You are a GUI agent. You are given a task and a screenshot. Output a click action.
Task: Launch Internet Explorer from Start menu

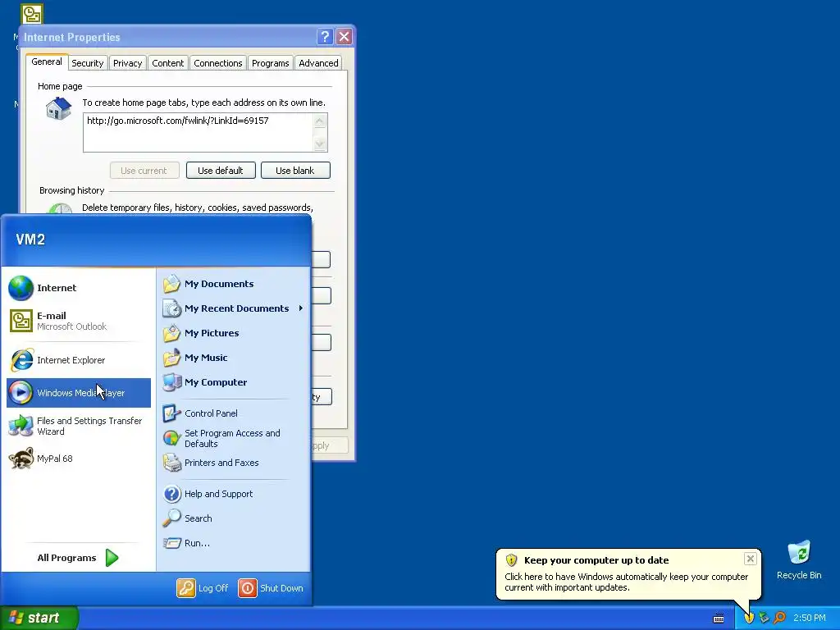pos(79,360)
